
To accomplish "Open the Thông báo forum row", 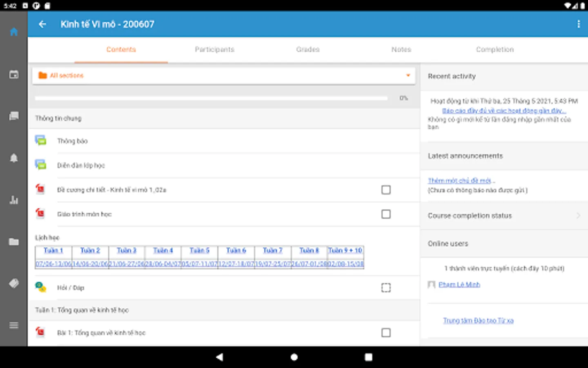I will point(224,141).
